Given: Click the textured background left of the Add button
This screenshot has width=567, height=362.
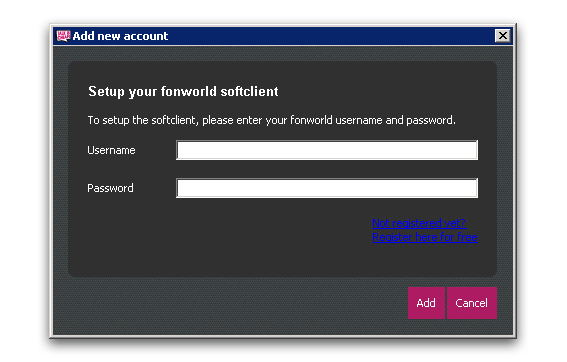Looking at the screenshot, I should [x=231, y=303].
